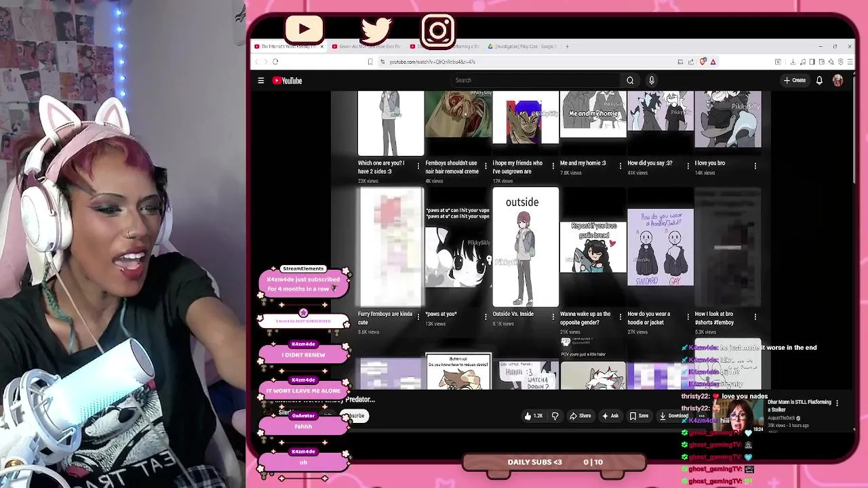Click the 'outside' thumbnail in the video
The image size is (868, 488).
526,247
